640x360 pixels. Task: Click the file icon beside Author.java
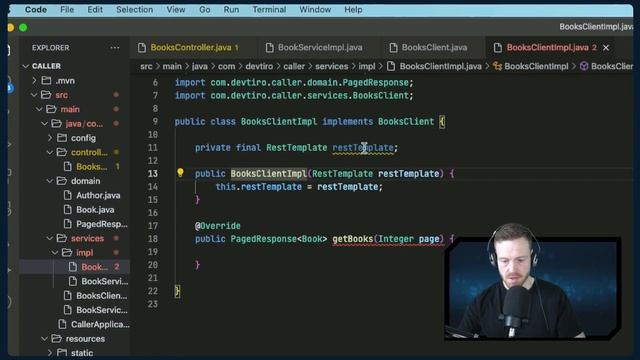coord(68,195)
